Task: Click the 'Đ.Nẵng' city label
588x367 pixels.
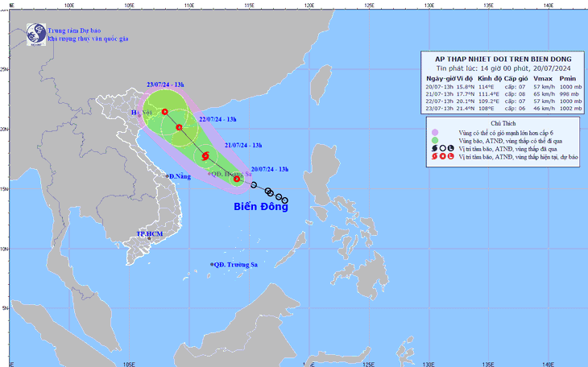Action: tap(180, 176)
